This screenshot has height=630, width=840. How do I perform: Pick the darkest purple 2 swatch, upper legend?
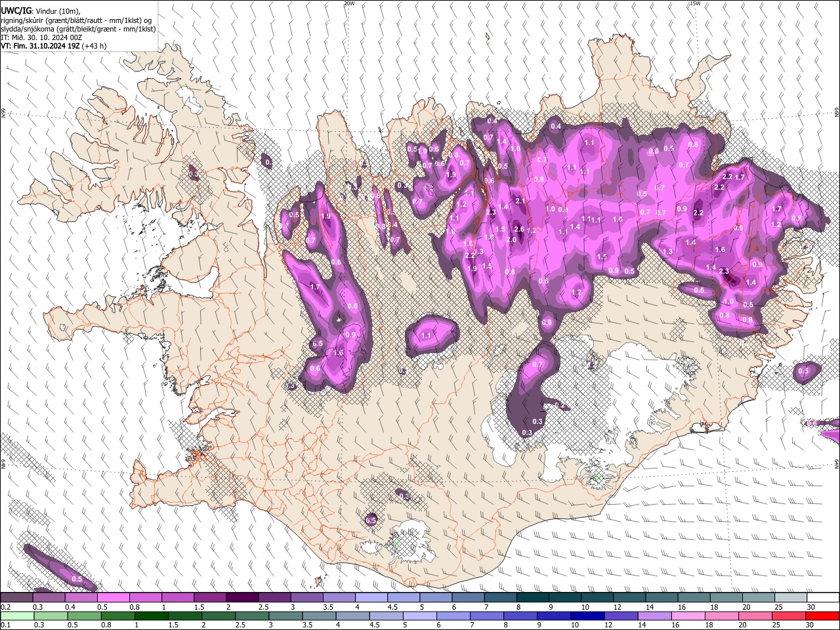[242, 598]
